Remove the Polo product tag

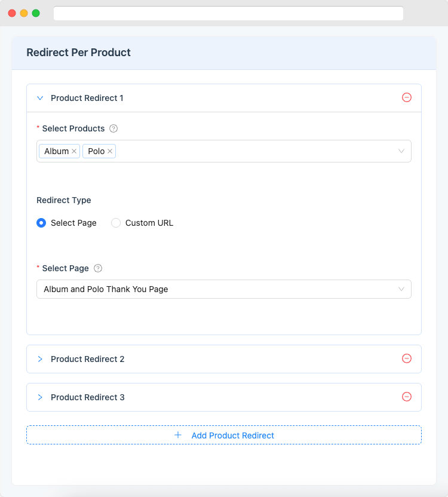point(110,151)
